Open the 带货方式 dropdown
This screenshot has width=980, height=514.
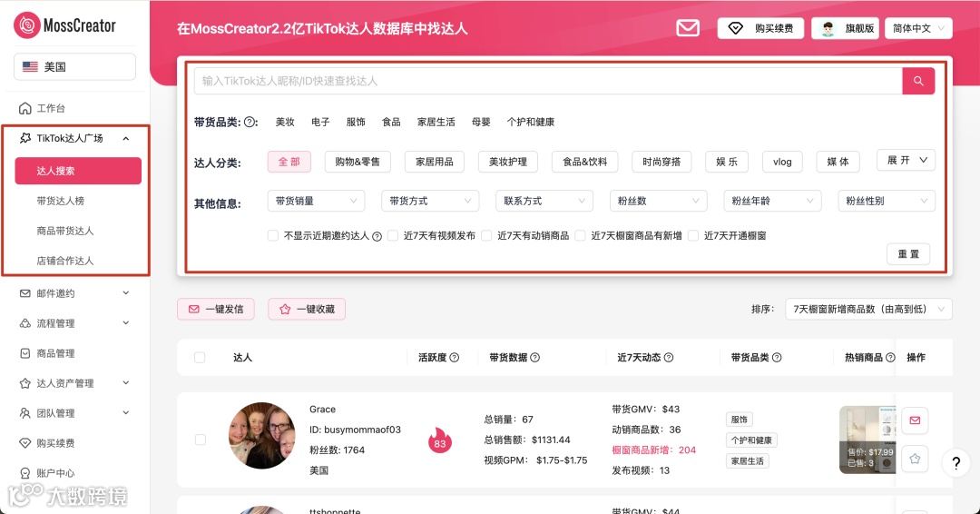430,201
